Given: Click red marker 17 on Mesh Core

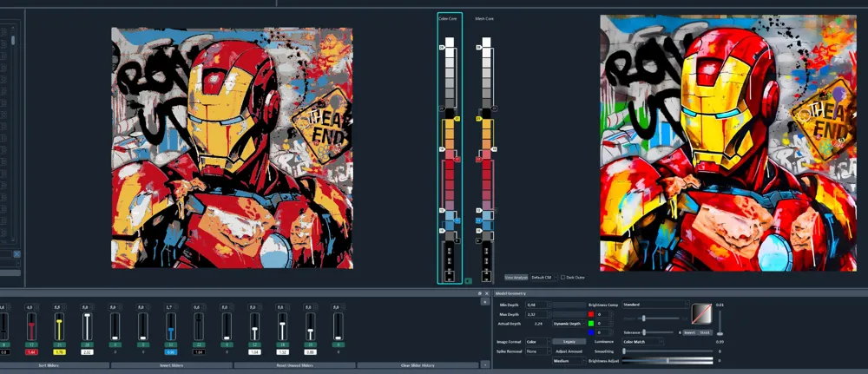Looking at the screenshot, I should pyautogui.click(x=478, y=160).
